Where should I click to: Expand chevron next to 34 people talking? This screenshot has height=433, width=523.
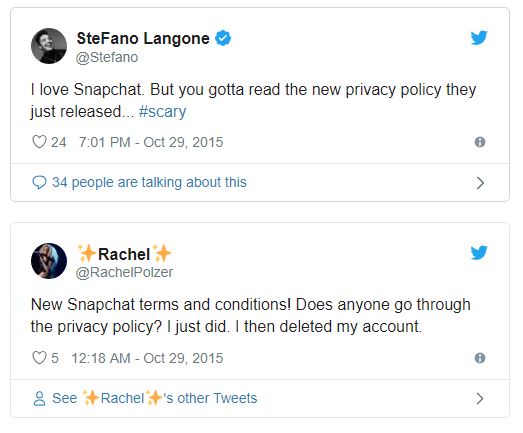pos(480,183)
